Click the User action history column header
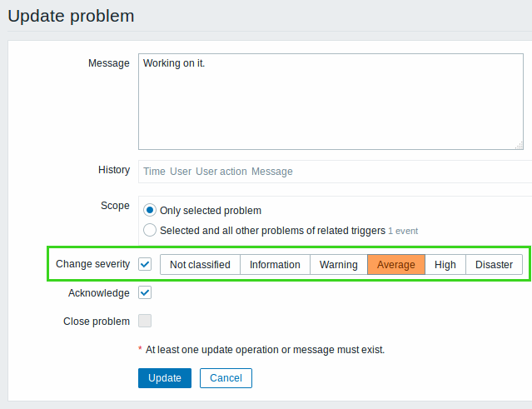532x409 pixels. tap(221, 172)
